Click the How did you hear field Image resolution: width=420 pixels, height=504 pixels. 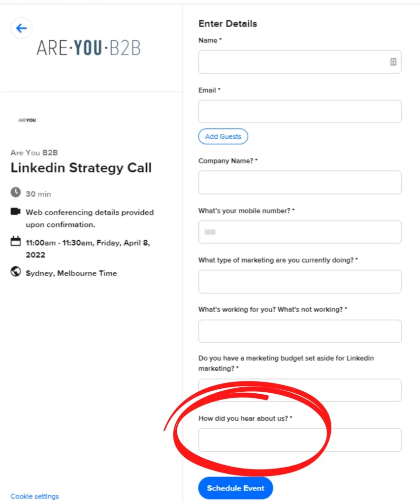point(299,440)
